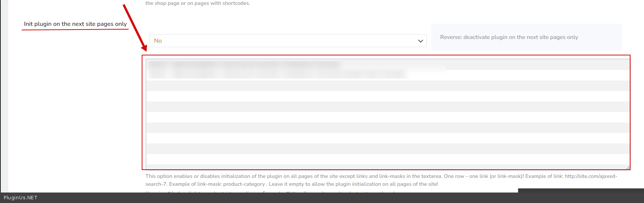Click the 'Init plugin on the next site pages only' label
The height and width of the screenshot is (203, 644).
click(x=75, y=24)
